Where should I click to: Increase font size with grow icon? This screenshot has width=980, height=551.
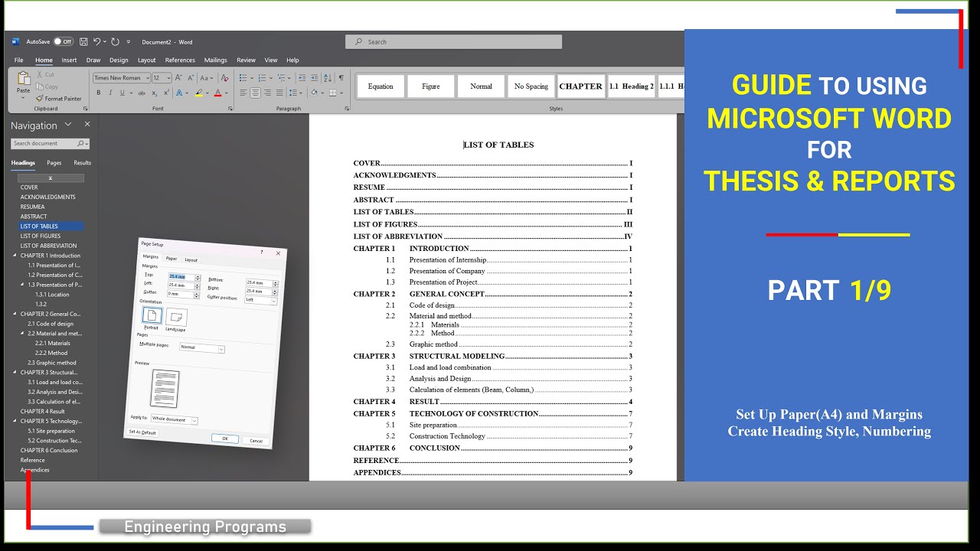[178, 78]
